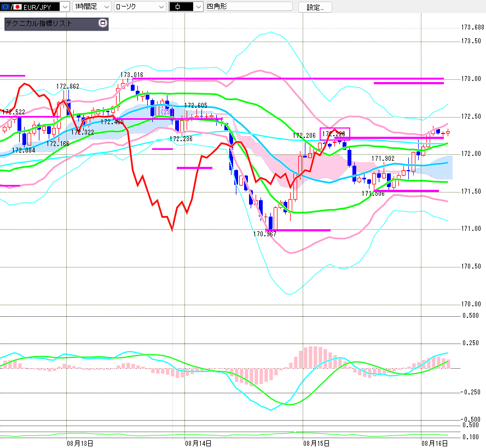The height and width of the screenshot is (448, 486).
Task: Click the 172.522 price label
Action: click(x=14, y=112)
